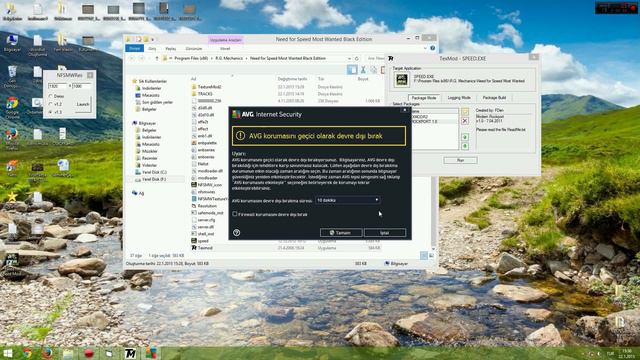This screenshot has height=360, width=640.
Task: Remove package with TexMod red X icon
Action: [464, 121]
